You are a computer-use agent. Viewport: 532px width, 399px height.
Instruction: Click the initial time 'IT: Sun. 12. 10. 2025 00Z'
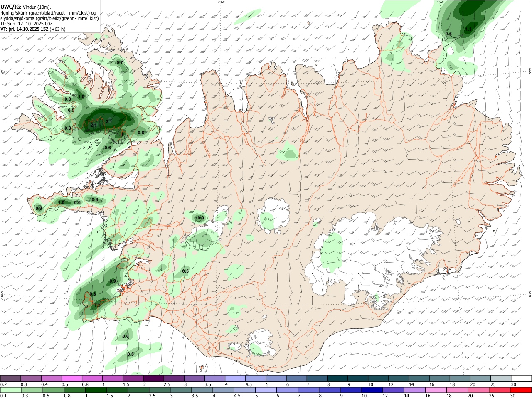pos(27,24)
